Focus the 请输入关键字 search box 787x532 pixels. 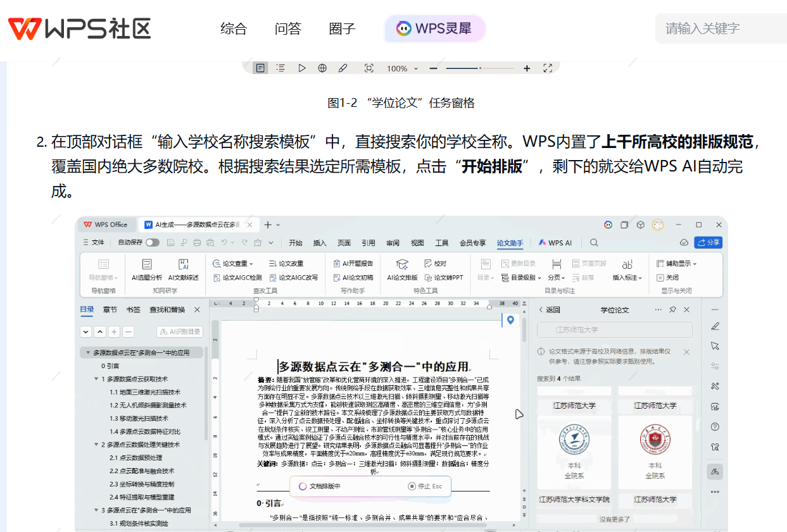pos(721,28)
